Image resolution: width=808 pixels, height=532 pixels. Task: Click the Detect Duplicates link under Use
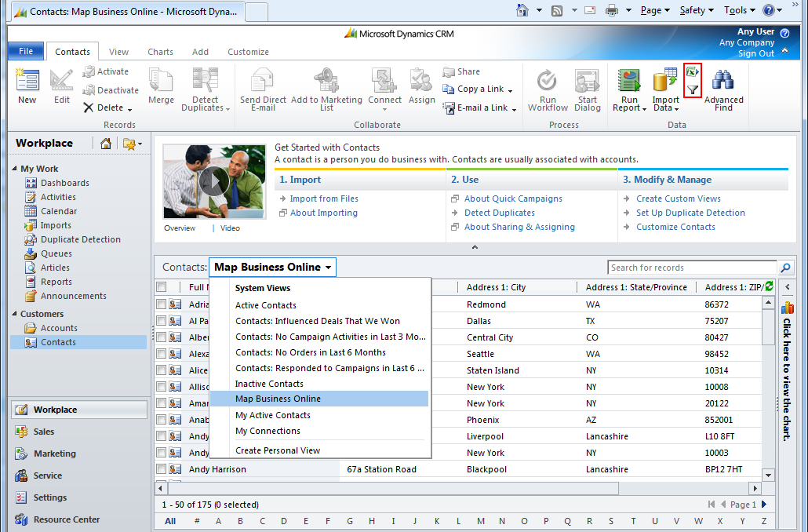(x=500, y=213)
